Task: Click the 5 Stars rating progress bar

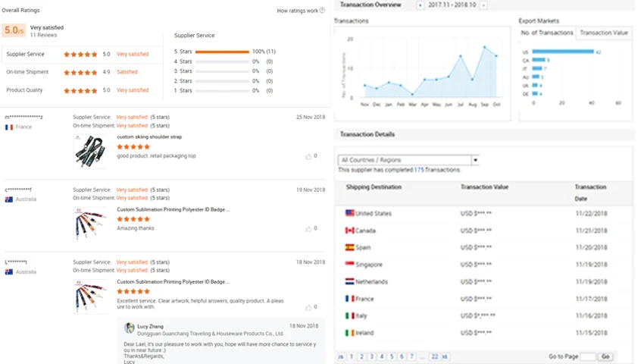Action: (222, 52)
